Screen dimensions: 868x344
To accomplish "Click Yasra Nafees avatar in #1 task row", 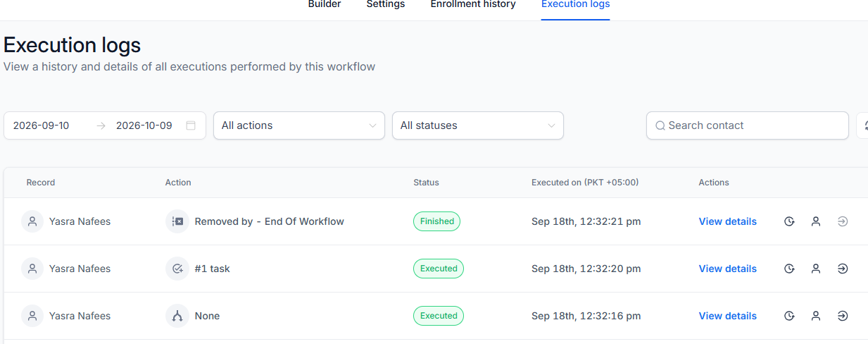I will point(32,269).
